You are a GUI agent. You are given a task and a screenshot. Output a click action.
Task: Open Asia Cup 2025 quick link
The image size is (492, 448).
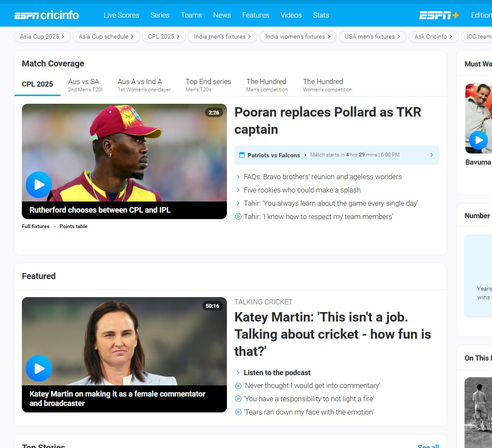coord(42,37)
